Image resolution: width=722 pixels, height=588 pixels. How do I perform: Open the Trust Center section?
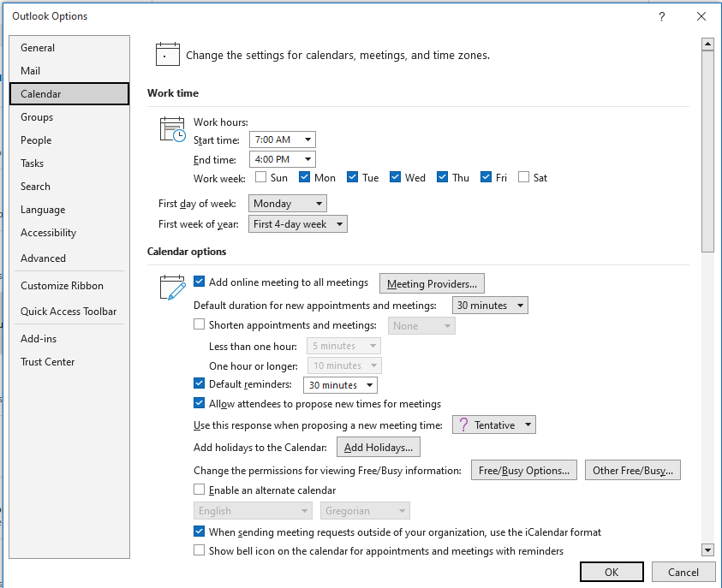point(47,361)
